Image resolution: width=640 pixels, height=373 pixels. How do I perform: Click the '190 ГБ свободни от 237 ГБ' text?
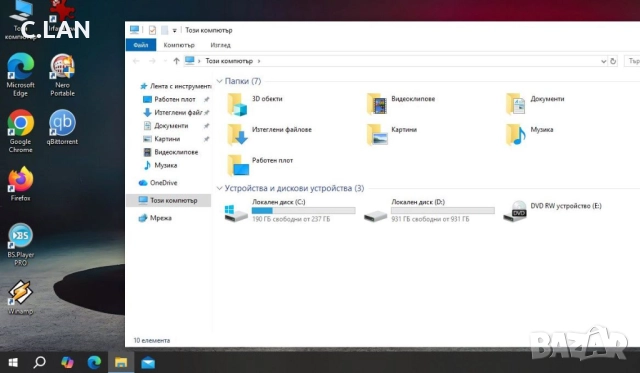click(x=291, y=219)
